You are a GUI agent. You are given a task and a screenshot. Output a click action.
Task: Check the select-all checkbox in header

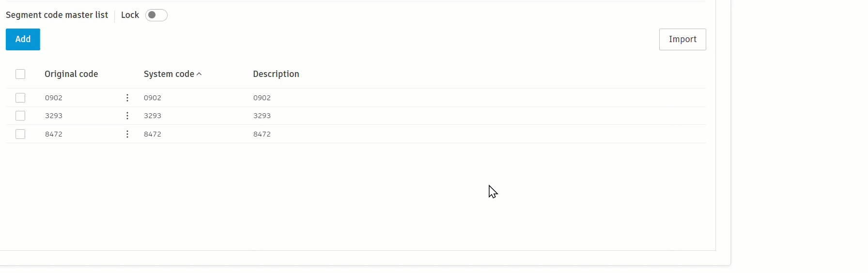click(x=20, y=74)
